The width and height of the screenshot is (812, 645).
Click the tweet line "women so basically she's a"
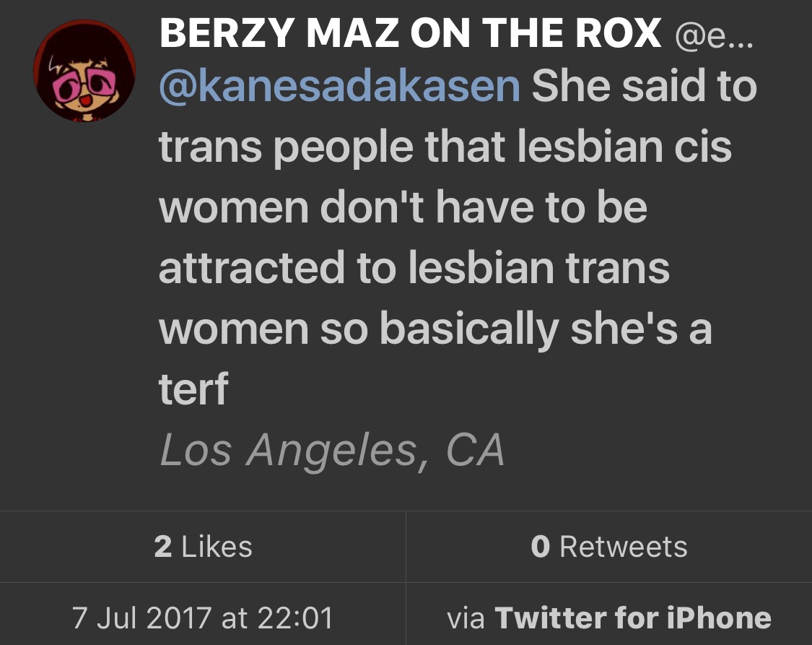tap(435, 329)
